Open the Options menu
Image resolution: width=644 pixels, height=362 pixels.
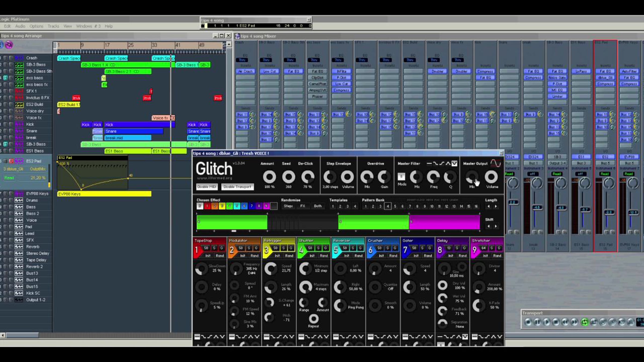click(36, 26)
